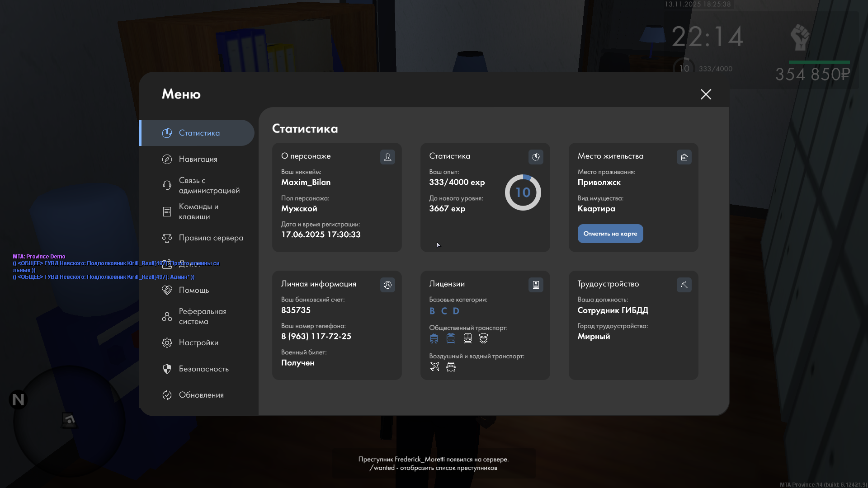Viewport: 868px width, 488px height.
Task: Click the pie chart icon in Статистика card
Action: pyautogui.click(x=536, y=157)
